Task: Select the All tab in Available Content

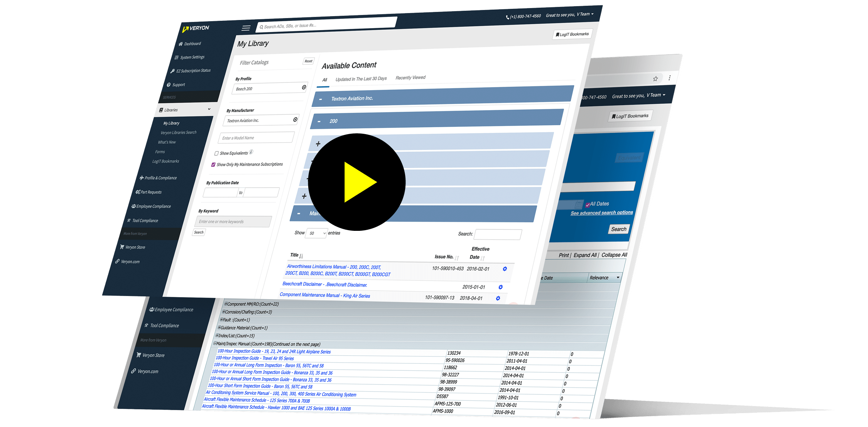Action: click(325, 80)
